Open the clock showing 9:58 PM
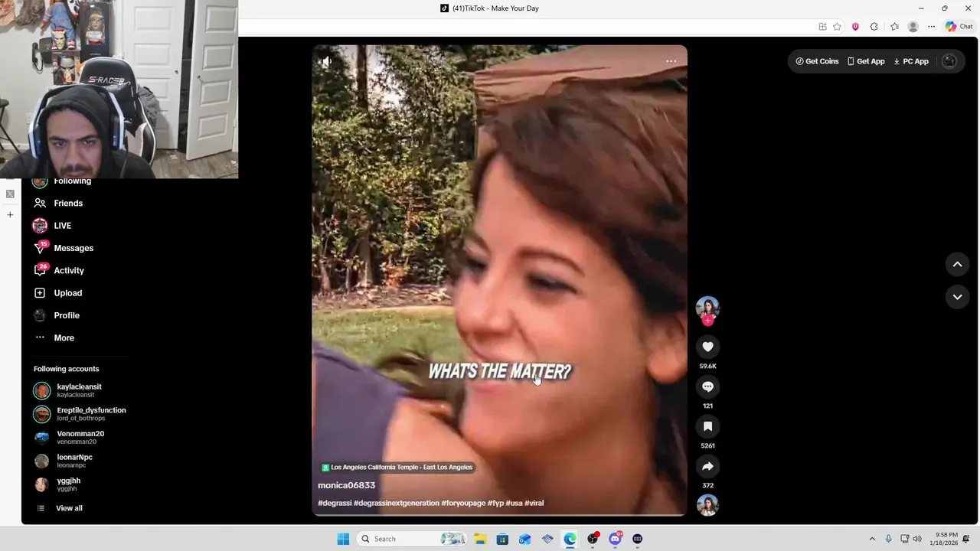 pyautogui.click(x=943, y=539)
